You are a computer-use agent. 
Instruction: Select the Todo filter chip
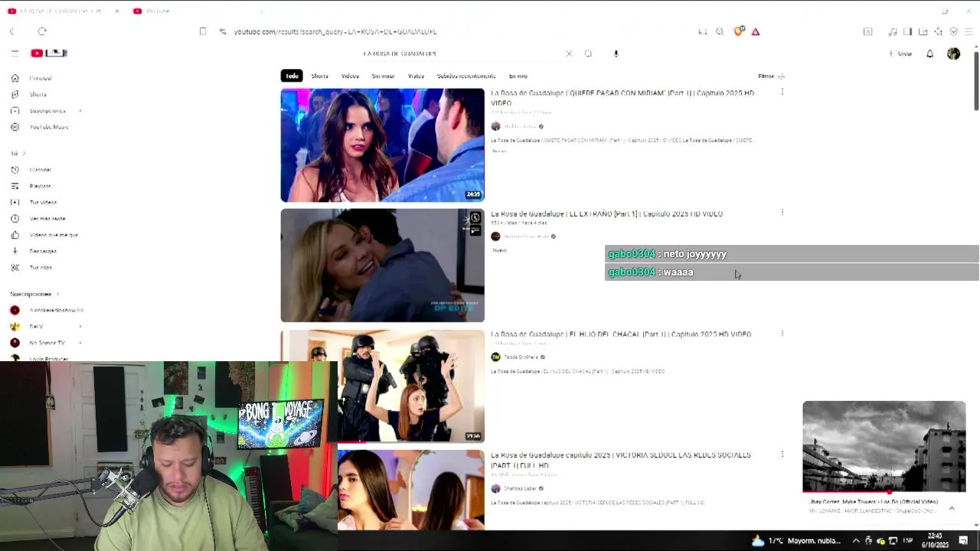click(292, 76)
